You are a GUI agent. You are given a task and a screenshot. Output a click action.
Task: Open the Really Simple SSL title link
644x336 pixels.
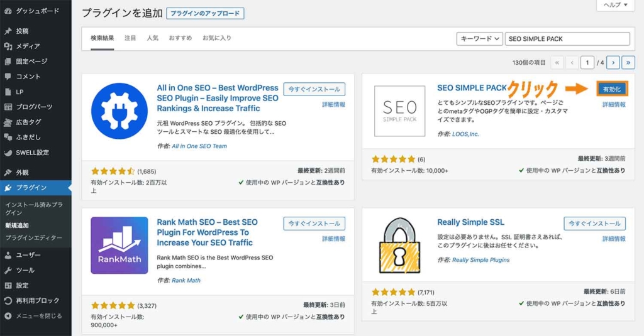click(x=470, y=222)
